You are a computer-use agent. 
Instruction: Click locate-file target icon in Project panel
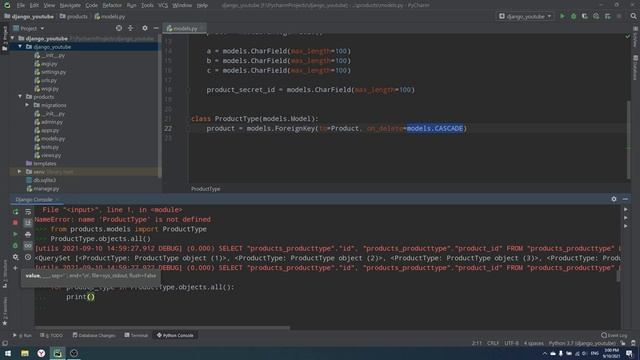pos(119,28)
